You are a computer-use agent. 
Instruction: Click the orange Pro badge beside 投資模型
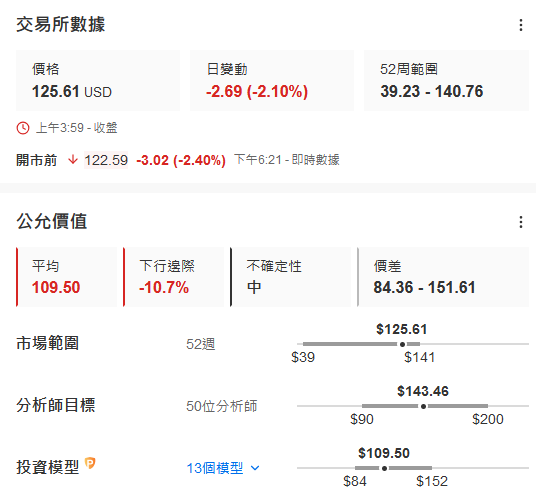[90, 463]
